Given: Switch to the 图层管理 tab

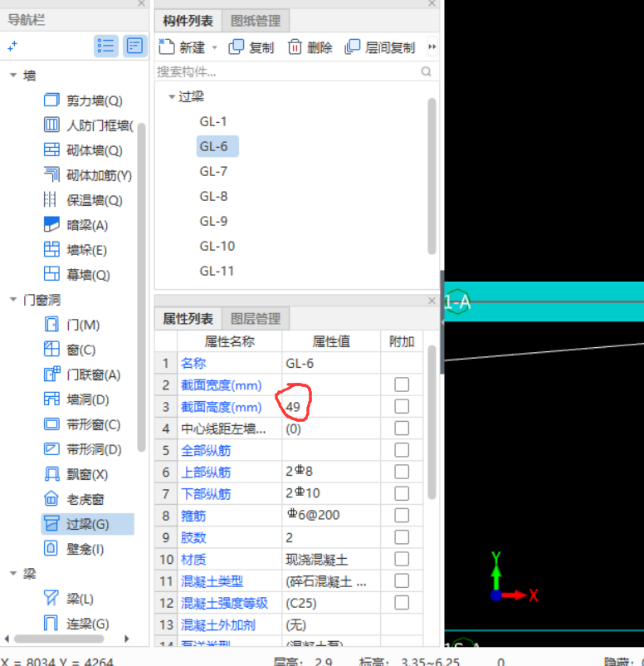Looking at the screenshot, I should (x=256, y=319).
